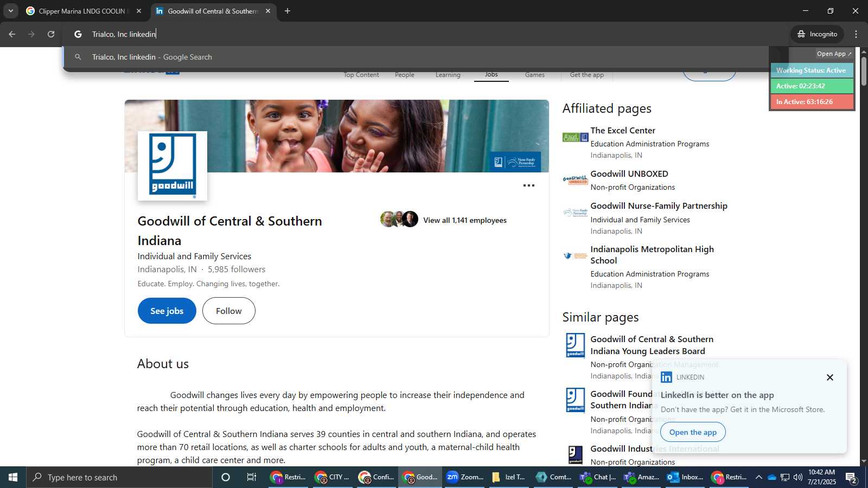868x488 pixels.
Task: Open the People nav item
Action: [404, 75]
